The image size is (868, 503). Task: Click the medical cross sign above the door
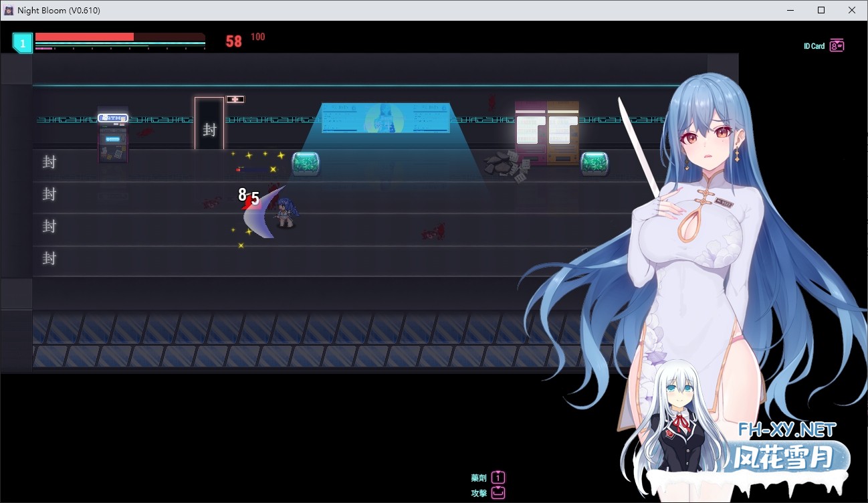pyautogui.click(x=235, y=99)
